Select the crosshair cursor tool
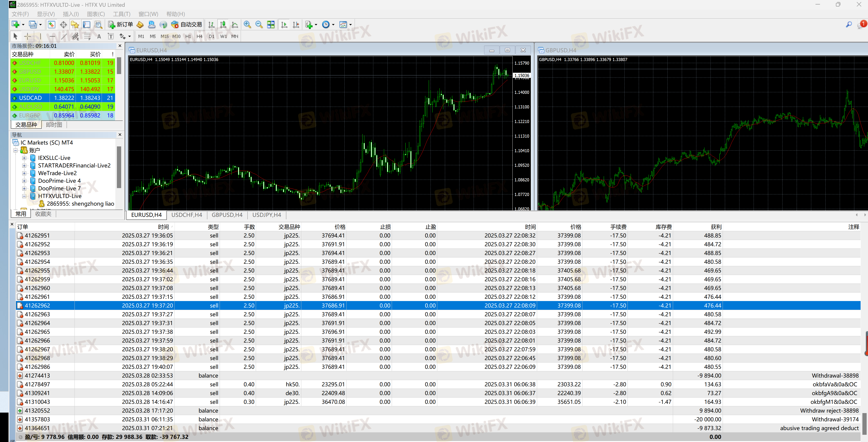Image resolution: width=868 pixels, height=442 pixels. (x=28, y=36)
